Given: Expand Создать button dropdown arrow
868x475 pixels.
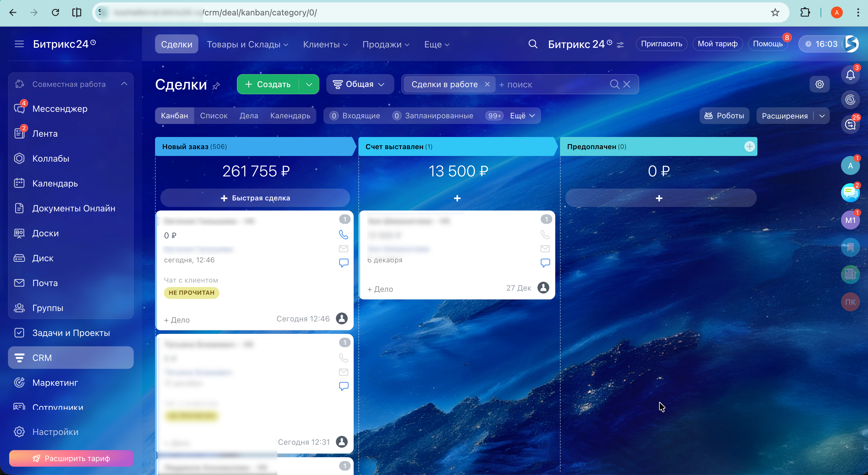Looking at the screenshot, I should [309, 84].
